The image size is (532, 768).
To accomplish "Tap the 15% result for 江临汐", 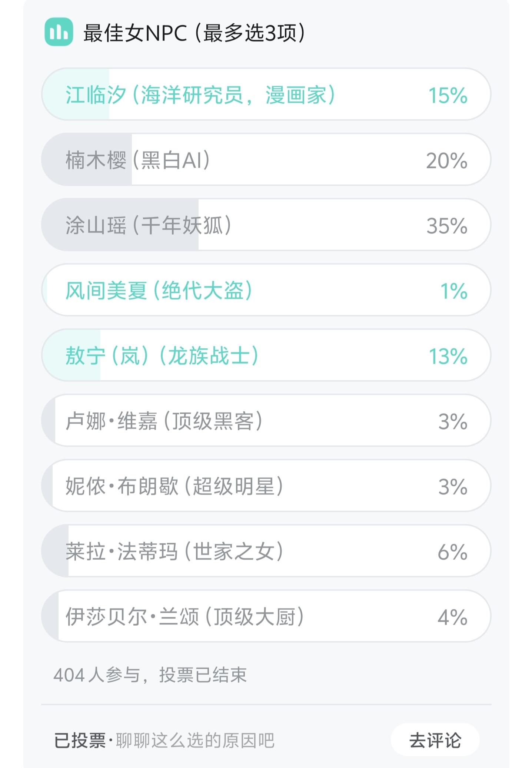I will pyautogui.click(x=448, y=95).
